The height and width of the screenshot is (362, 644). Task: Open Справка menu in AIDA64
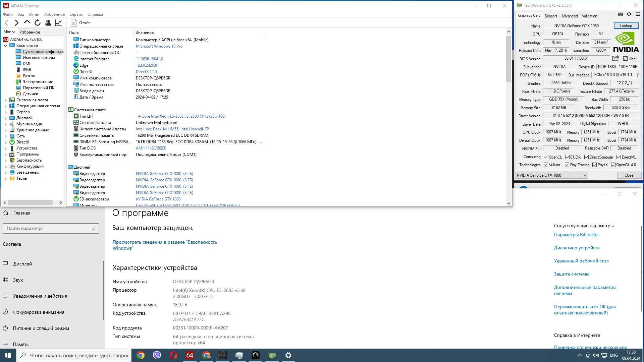(x=95, y=14)
